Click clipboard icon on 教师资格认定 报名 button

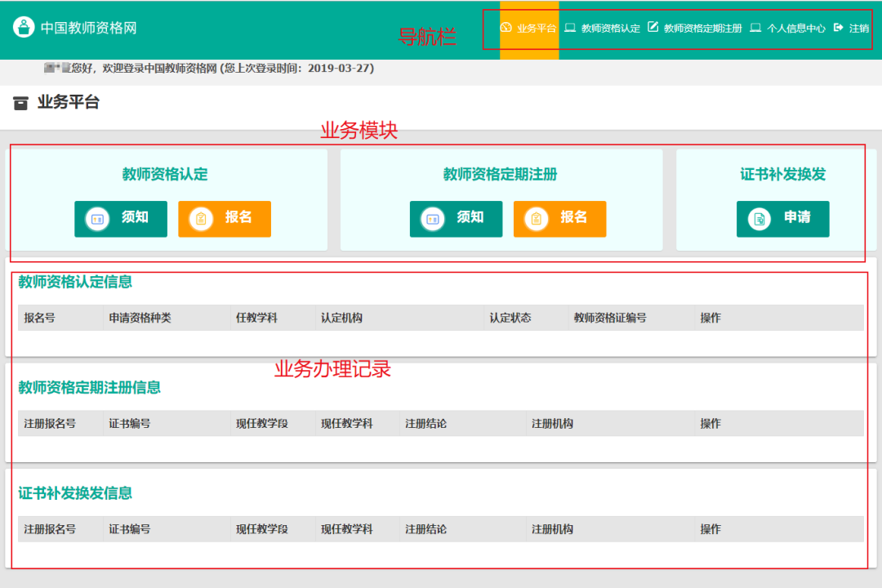tap(201, 219)
